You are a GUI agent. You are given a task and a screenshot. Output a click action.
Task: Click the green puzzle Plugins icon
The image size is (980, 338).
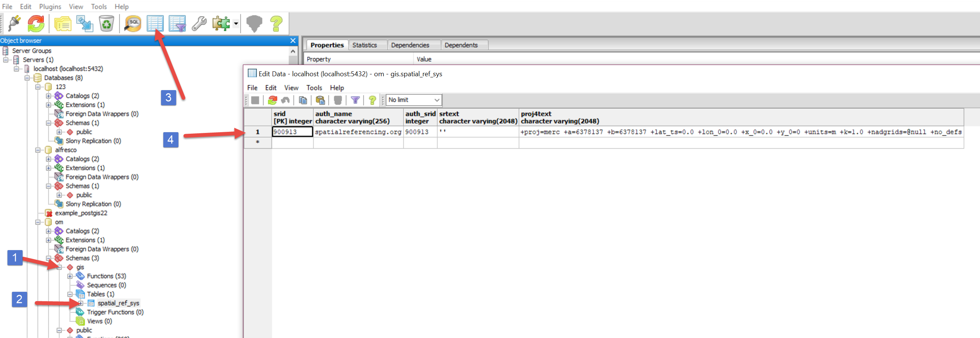221,24
